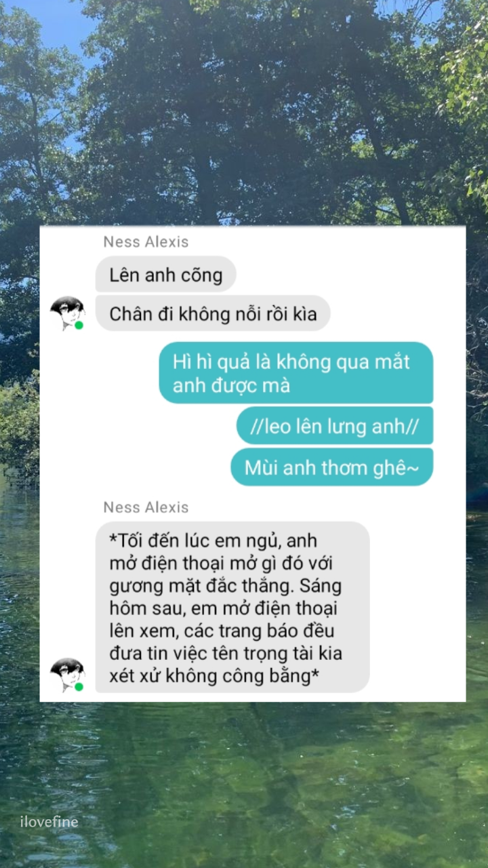The image size is (488, 868).
Task: Tap Ness Alexis avatar beside the short messages
Action: point(67,313)
